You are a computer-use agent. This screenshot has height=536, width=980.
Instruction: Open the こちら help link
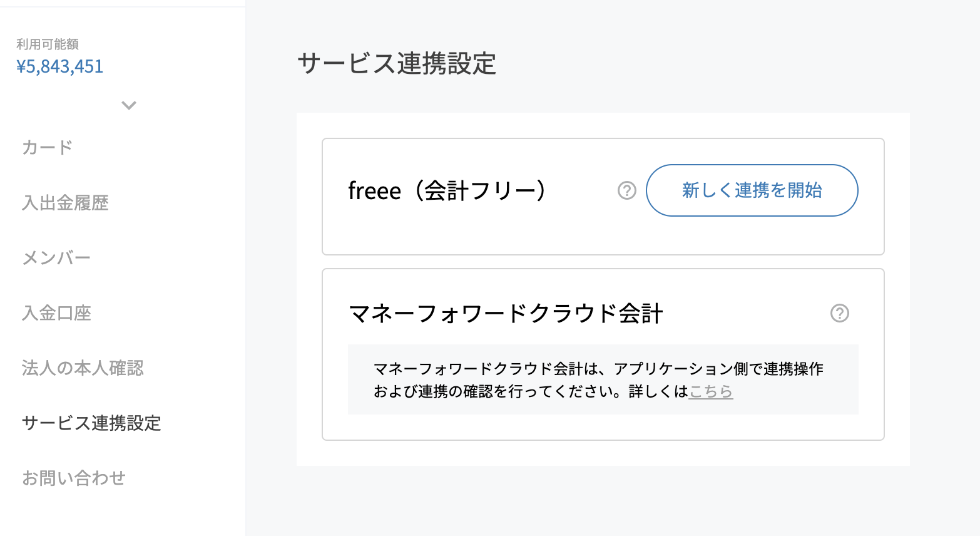710,391
